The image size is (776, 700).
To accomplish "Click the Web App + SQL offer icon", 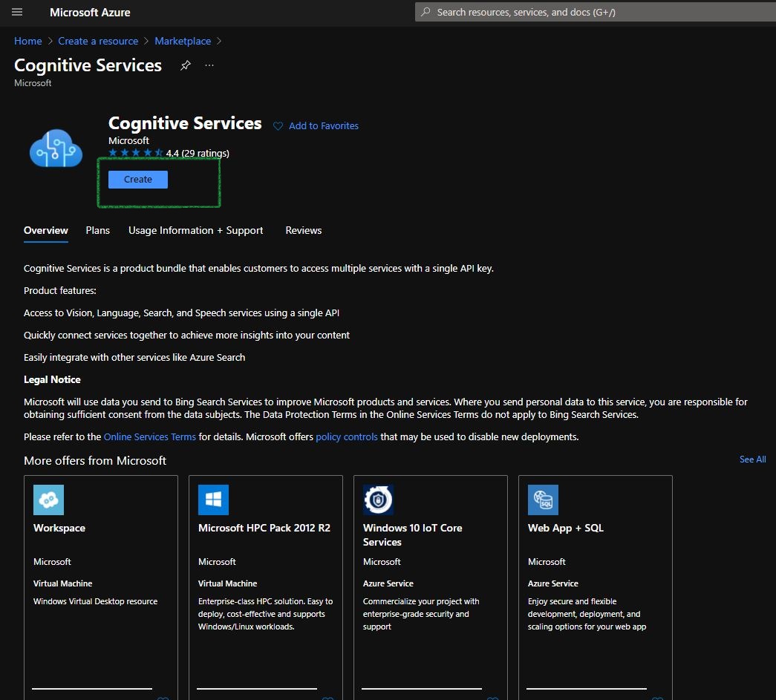I will click(543, 500).
